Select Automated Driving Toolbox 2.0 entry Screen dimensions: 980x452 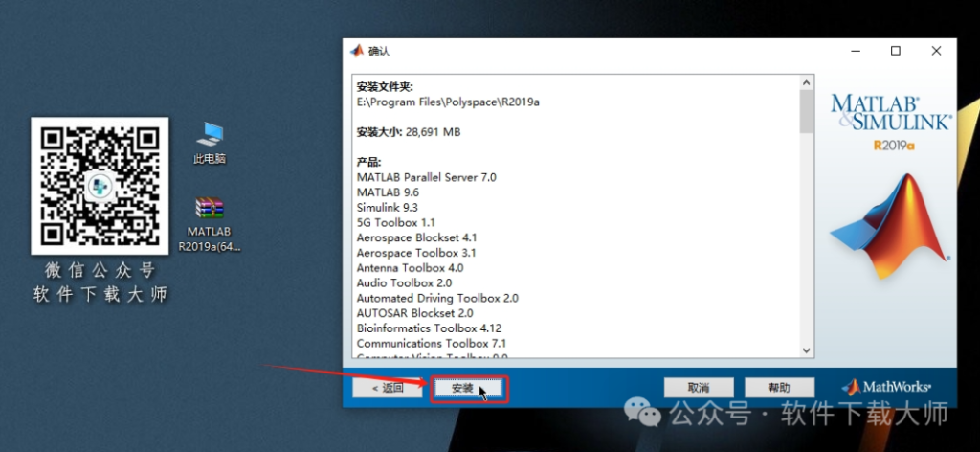tap(437, 298)
